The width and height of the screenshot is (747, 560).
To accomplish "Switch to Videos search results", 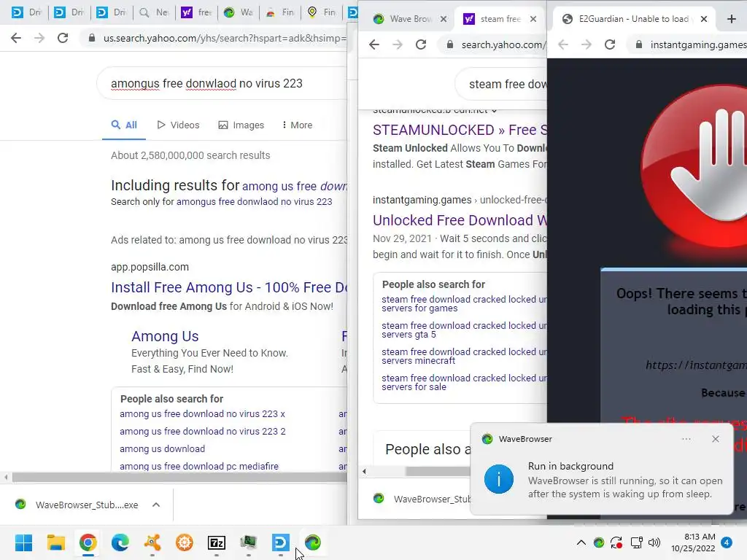I will (x=178, y=125).
